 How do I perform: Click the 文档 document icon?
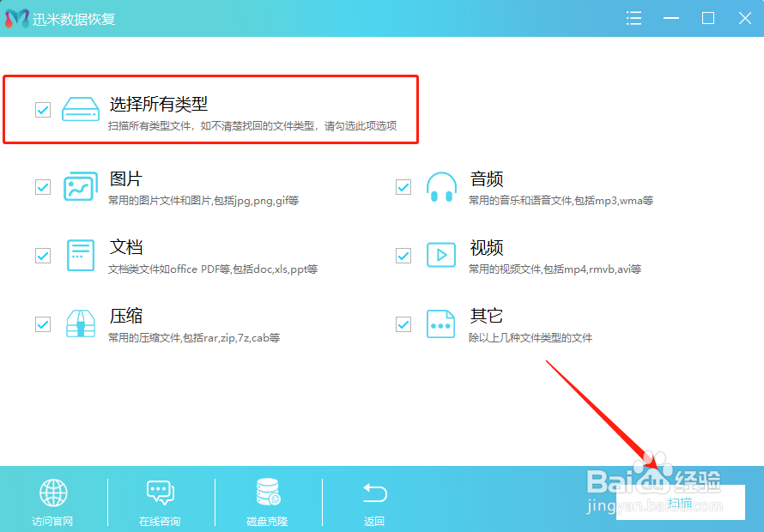click(81, 255)
